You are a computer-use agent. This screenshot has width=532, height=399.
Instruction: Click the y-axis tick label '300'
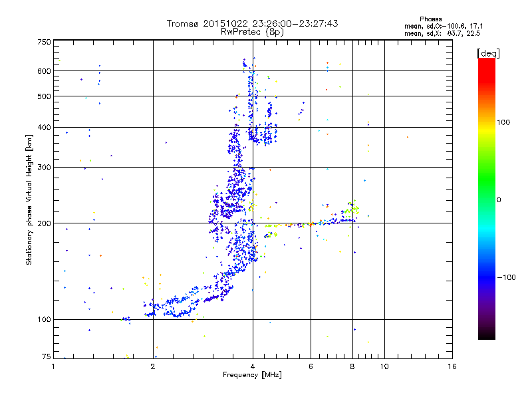tap(44, 167)
